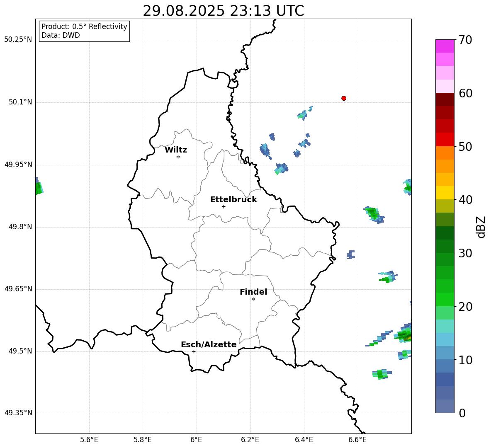Click the 70 colorbar tick label
The image size is (491, 448).
click(465, 40)
